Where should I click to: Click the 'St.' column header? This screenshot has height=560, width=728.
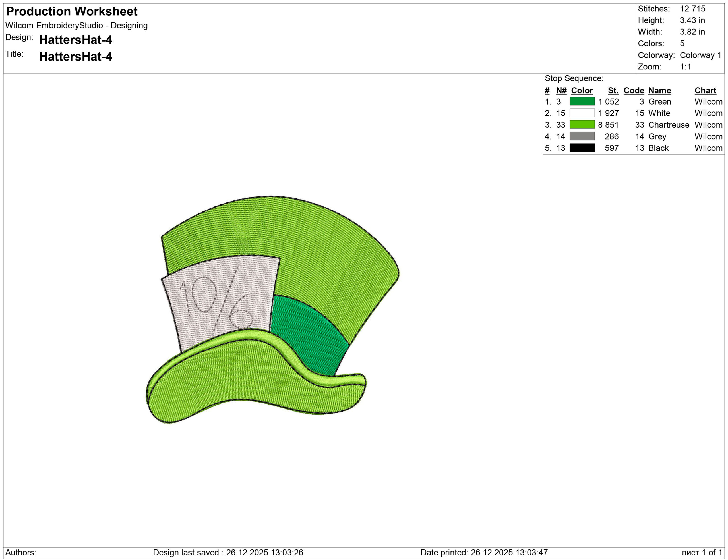(x=613, y=91)
